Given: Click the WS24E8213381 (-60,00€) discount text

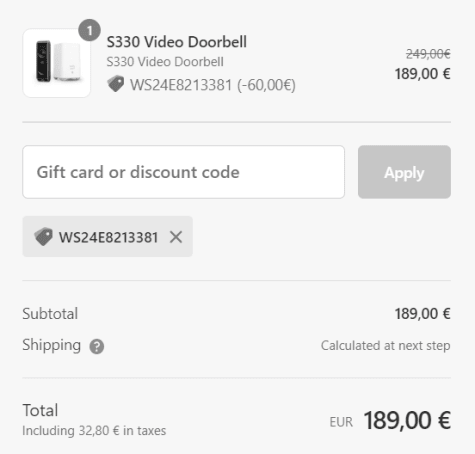Looking at the screenshot, I should pyautogui.click(x=213, y=85).
